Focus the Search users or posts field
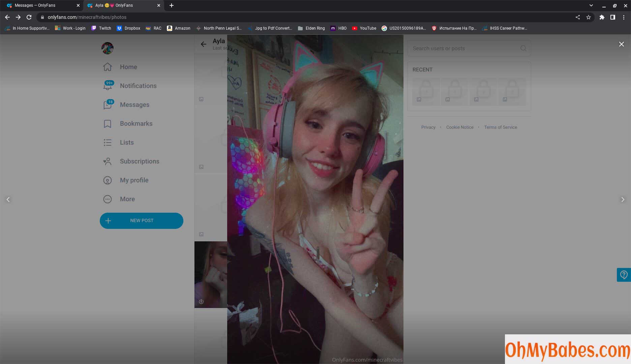Viewport: 631px width, 364px height. coord(469,48)
